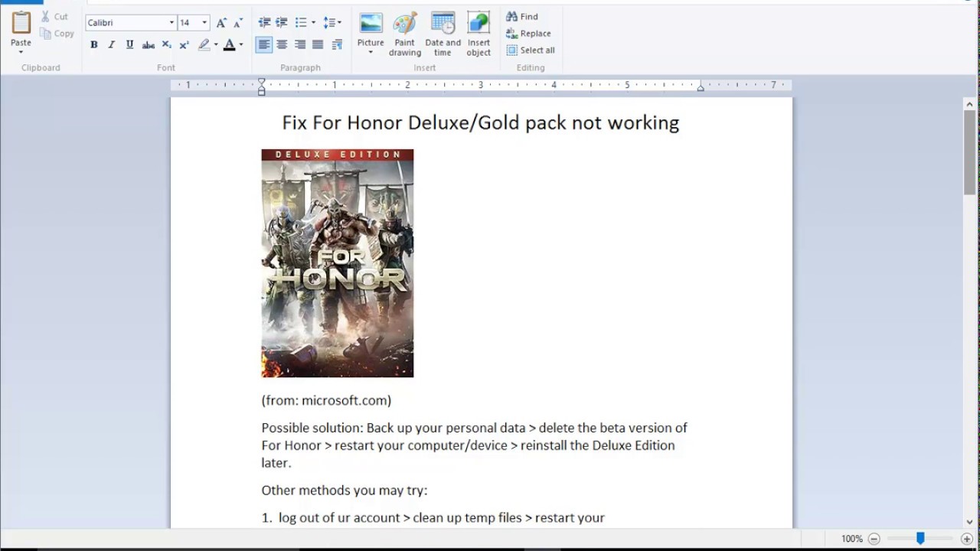Click the Find button
Screen dimensions: 980x551
click(522, 16)
